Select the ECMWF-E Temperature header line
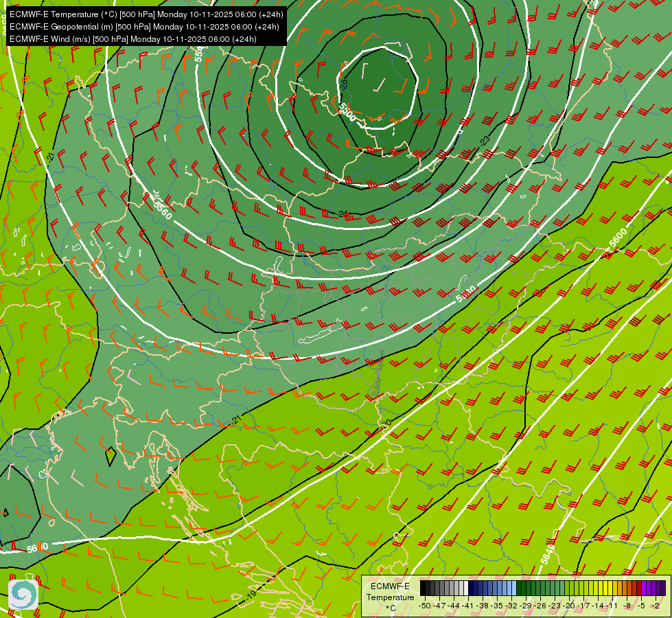 click(x=146, y=14)
